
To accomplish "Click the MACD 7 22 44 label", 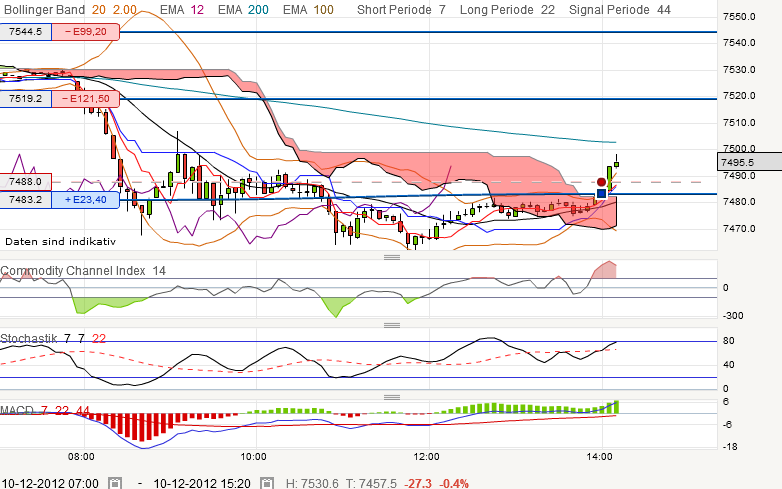I will coord(45,411).
